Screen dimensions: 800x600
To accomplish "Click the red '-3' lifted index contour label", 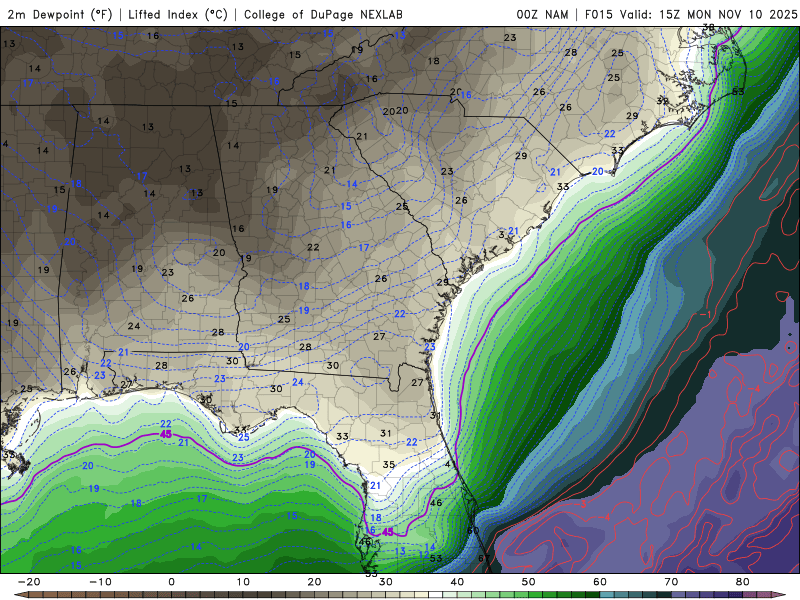I will [x=582, y=504].
